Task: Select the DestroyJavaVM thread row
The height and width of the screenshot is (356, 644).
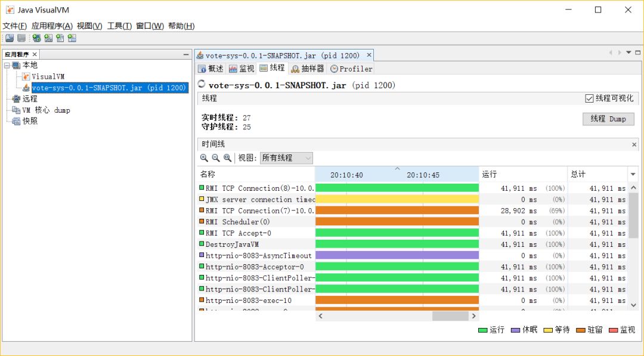Action: pyautogui.click(x=413, y=244)
